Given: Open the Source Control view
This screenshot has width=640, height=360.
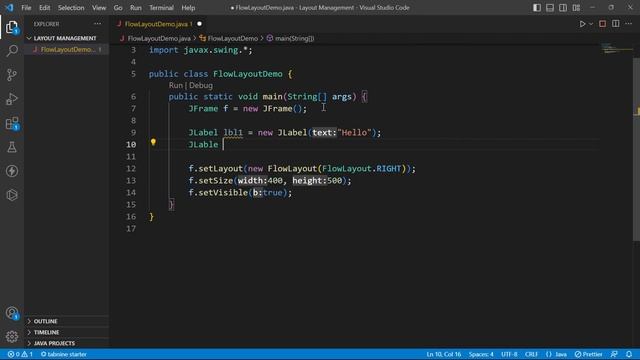Looking at the screenshot, I should point(12,75).
